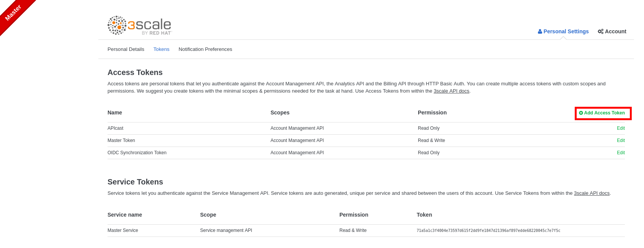Click the APIcast name in the table
The width and height of the screenshot is (644, 248).
116,128
